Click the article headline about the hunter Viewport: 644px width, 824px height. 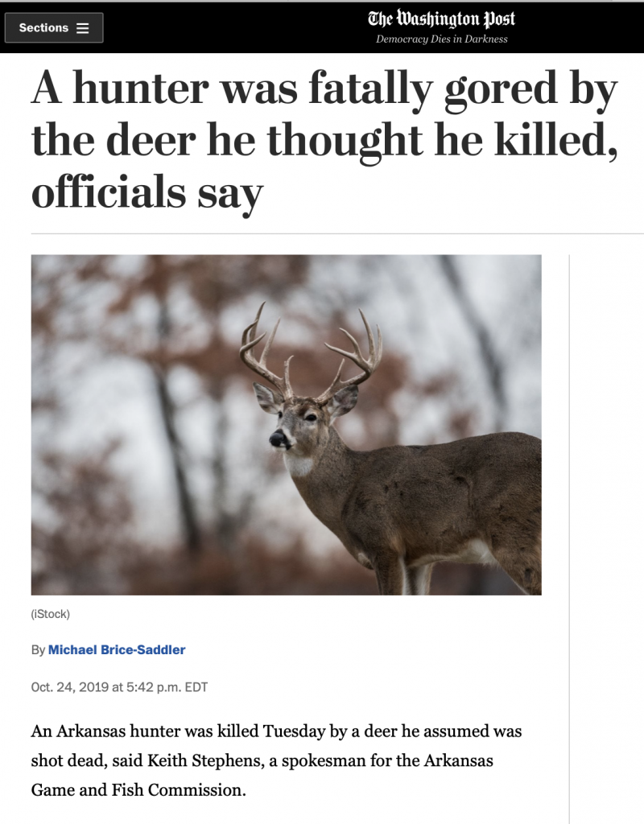(x=324, y=140)
